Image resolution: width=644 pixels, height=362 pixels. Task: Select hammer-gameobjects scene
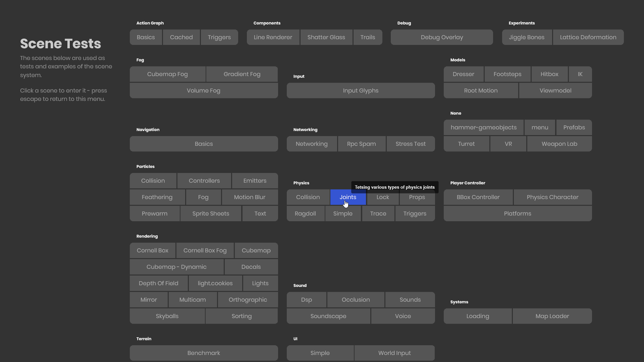click(x=483, y=127)
